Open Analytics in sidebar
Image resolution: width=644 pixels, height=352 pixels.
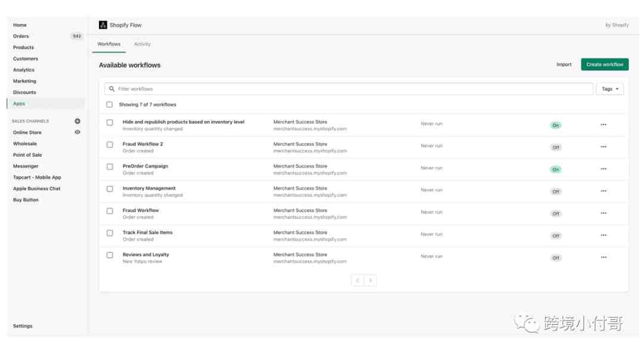coord(23,70)
